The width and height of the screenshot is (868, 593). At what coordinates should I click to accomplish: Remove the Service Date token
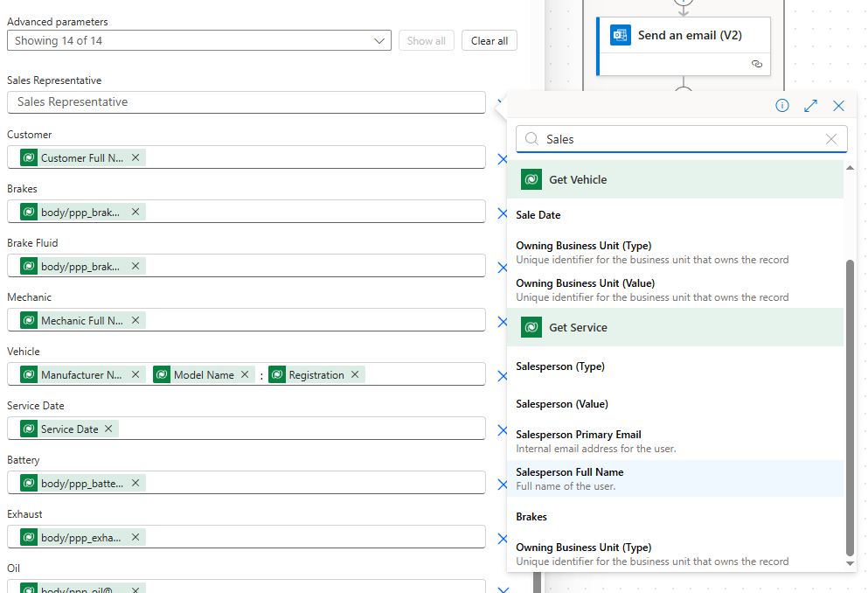click(x=108, y=429)
